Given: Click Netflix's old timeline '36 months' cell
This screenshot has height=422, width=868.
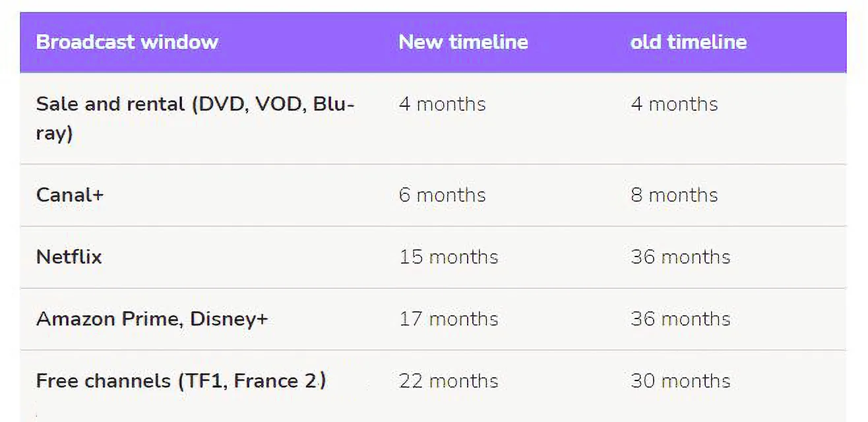Looking at the screenshot, I should click(x=680, y=256).
